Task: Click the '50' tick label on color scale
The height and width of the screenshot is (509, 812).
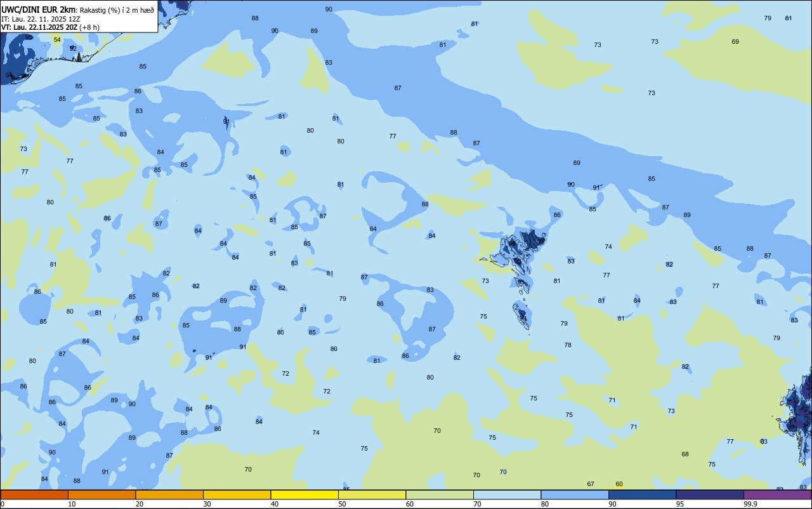Action: (342, 504)
